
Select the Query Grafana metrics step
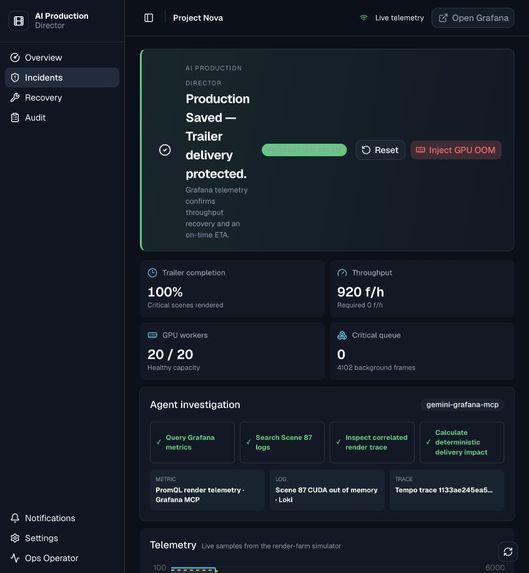tap(192, 442)
